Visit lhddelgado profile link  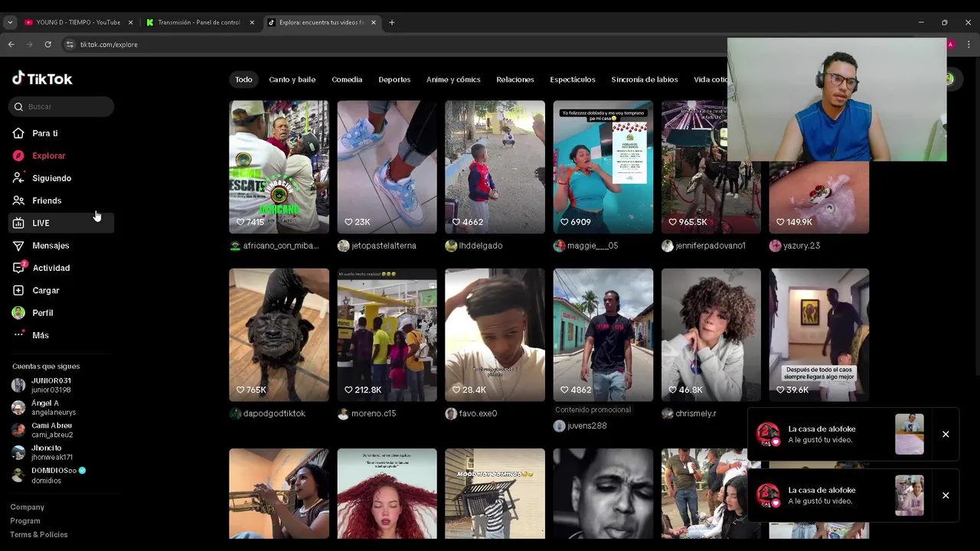coord(474,246)
